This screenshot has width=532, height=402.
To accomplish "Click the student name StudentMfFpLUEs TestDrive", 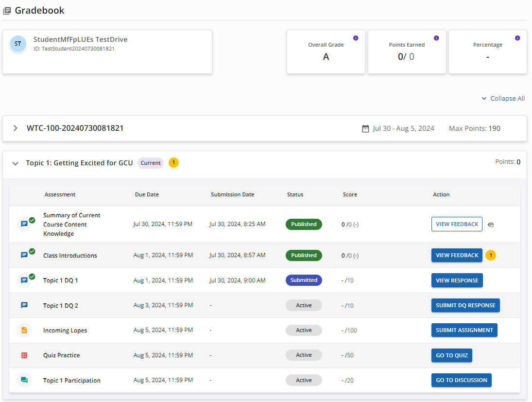I will point(81,39).
